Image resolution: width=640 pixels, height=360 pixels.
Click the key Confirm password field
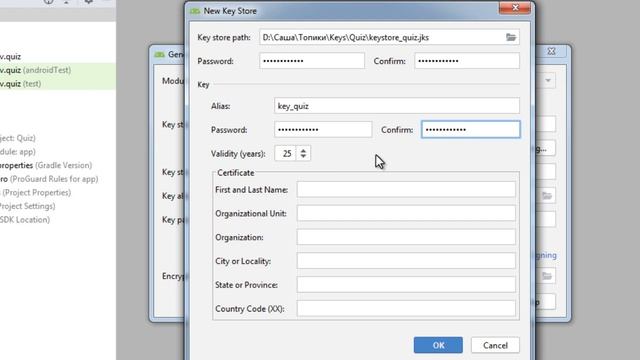[471, 129]
